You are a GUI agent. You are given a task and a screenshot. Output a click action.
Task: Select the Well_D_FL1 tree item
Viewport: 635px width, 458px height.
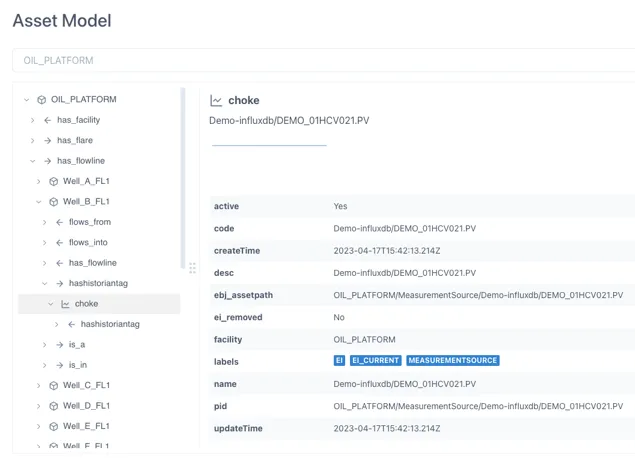[x=86, y=406]
